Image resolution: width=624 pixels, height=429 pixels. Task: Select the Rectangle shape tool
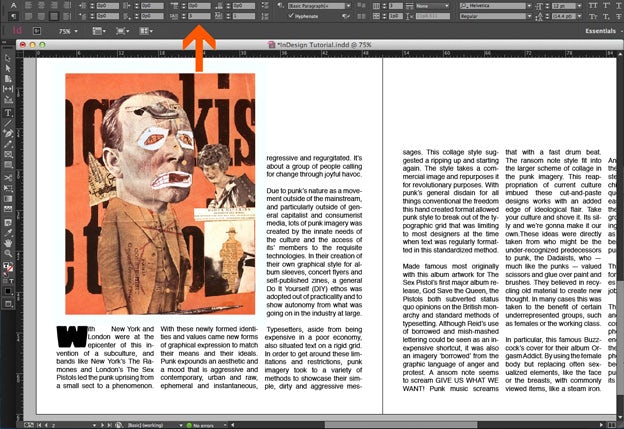[8, 165]
